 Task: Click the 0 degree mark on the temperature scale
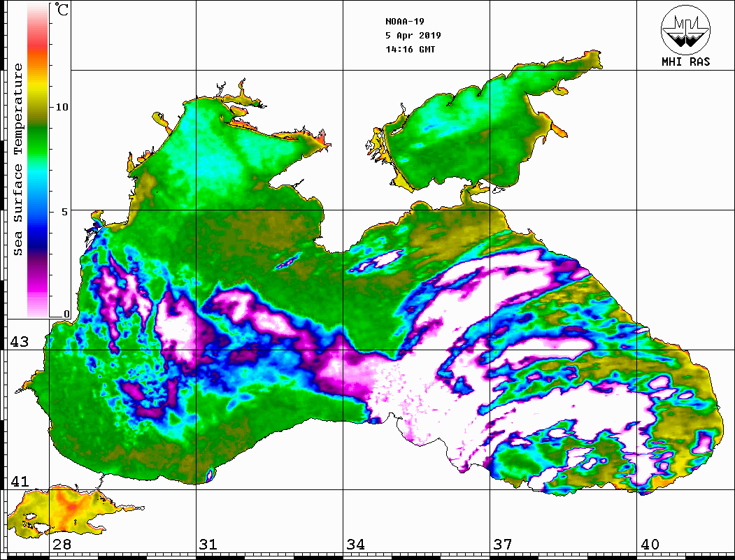click(66, 314)
